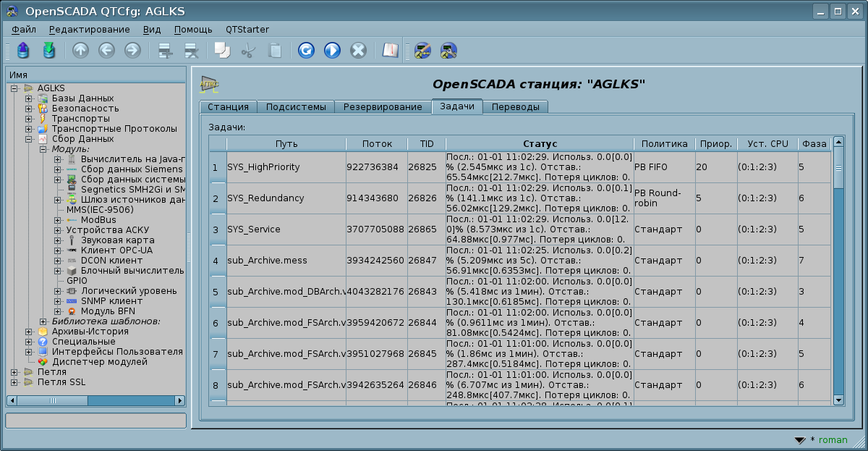This screenshot has height=451, width=868.
Task: Click the add item toolbar icon
Action: click(166, 51)
